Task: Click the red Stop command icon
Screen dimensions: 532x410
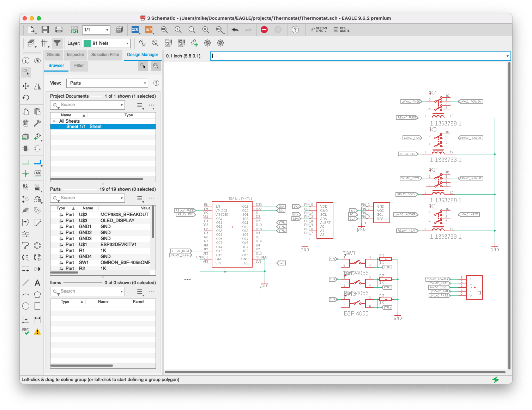Action: (264, 30)
